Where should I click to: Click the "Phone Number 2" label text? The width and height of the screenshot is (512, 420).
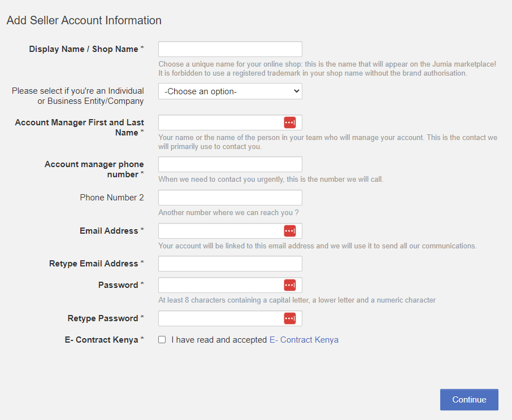[112, 198]
